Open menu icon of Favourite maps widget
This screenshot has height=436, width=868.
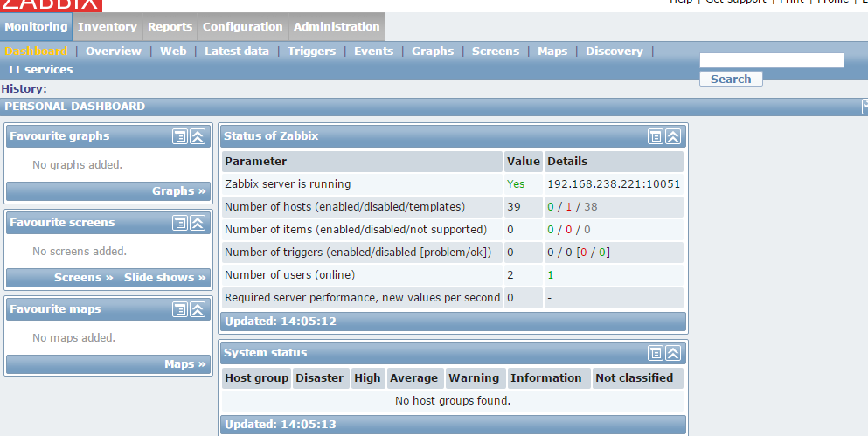(x=180, y=308)
